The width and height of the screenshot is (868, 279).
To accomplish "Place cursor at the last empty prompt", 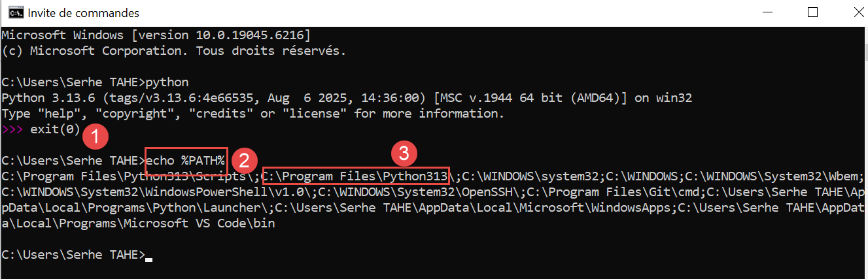I will [149, 255].
